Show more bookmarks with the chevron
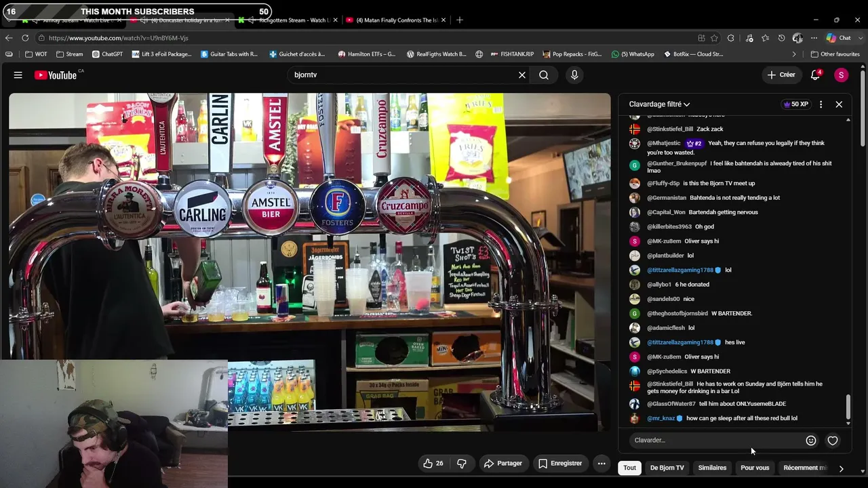Screen dimensions: 868x488 click(x=794, y=54)
